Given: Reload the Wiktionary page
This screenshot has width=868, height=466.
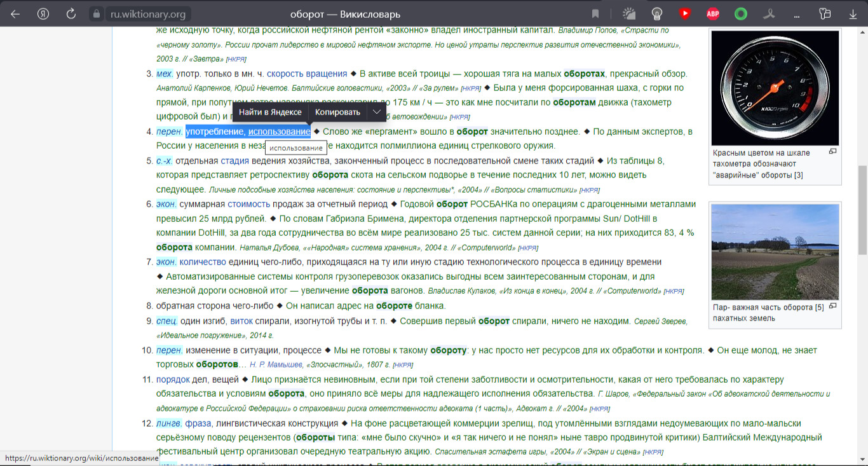Looking at the screenshot, I should click(x=71, y=13).
